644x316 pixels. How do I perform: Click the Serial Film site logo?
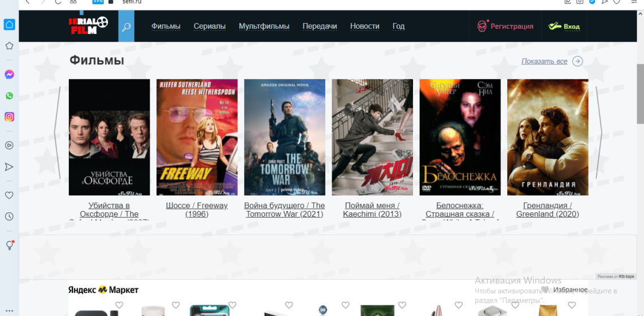(x=88, y=25)
